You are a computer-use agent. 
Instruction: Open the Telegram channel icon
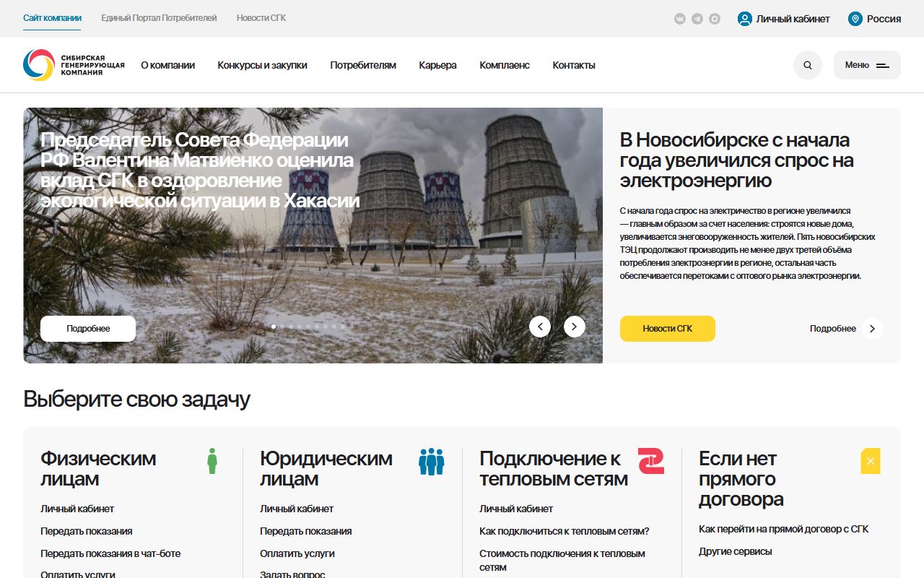click(697, 19)
